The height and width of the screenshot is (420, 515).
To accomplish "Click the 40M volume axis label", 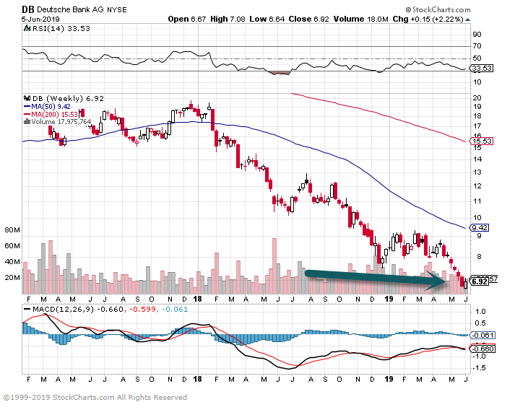I will click(12, 262).
